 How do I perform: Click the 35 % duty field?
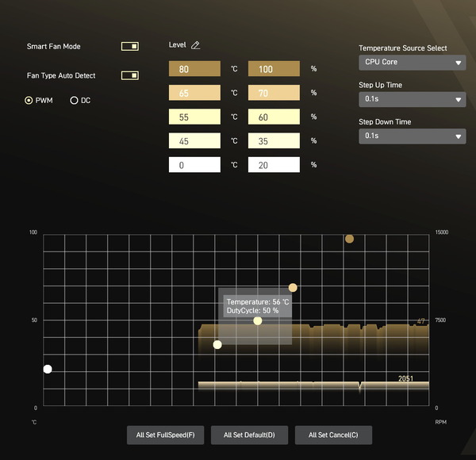pyautogui.click(x=274, y=140)
